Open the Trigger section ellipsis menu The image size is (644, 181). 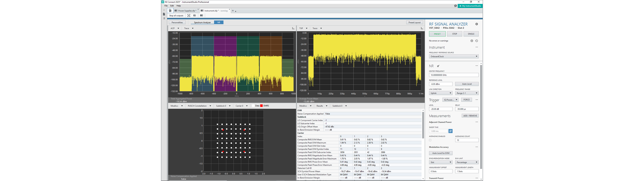(x=476, y=100)
